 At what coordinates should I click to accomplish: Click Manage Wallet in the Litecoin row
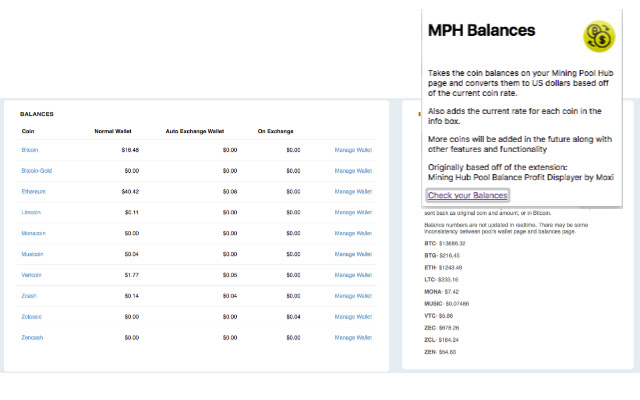(353, 213)
